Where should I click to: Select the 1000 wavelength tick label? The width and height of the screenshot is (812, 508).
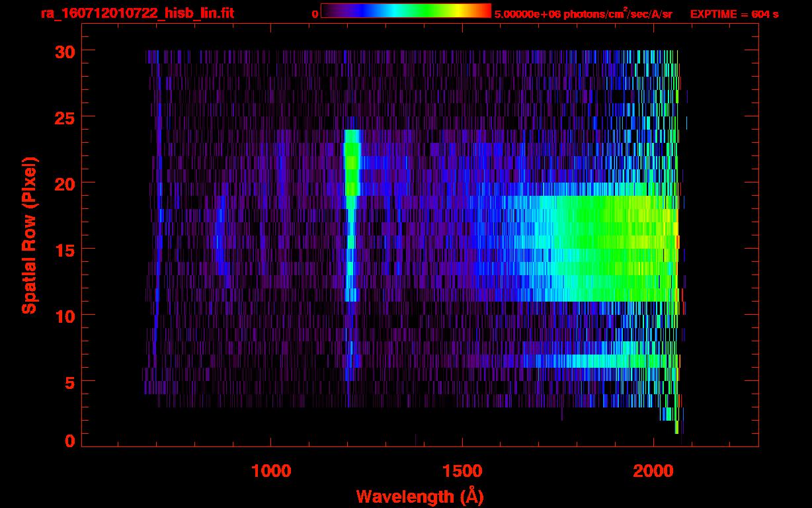(271, 471)
